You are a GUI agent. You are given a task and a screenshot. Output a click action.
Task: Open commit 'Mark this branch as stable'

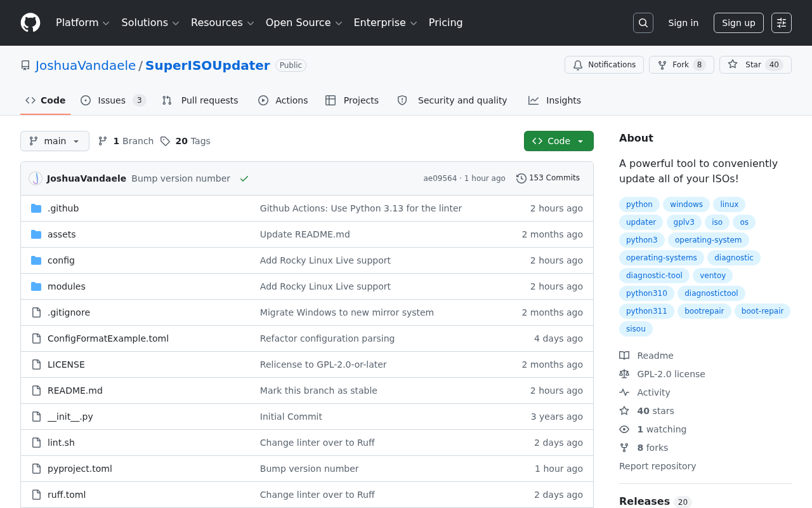318,391
